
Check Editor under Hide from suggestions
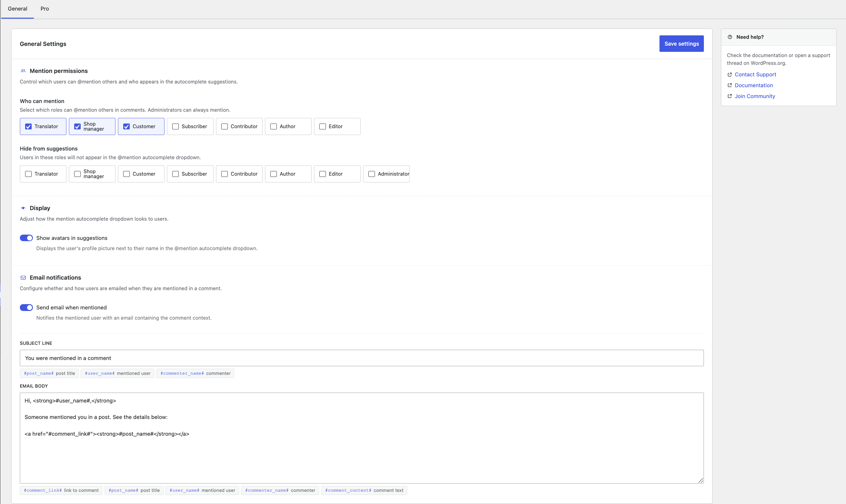(323, 174)
